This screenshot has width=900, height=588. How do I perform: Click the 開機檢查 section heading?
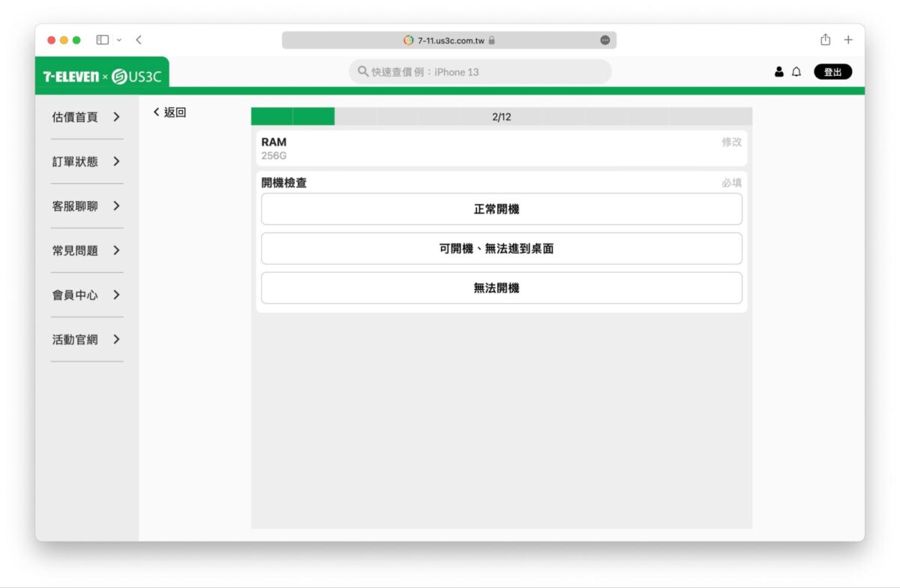pyautogui.click(x=284, y=183)
